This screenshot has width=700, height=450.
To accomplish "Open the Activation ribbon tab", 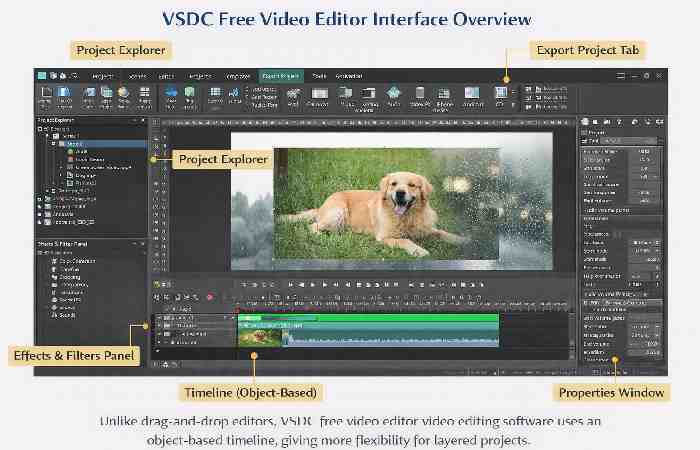I will point(349,76).
